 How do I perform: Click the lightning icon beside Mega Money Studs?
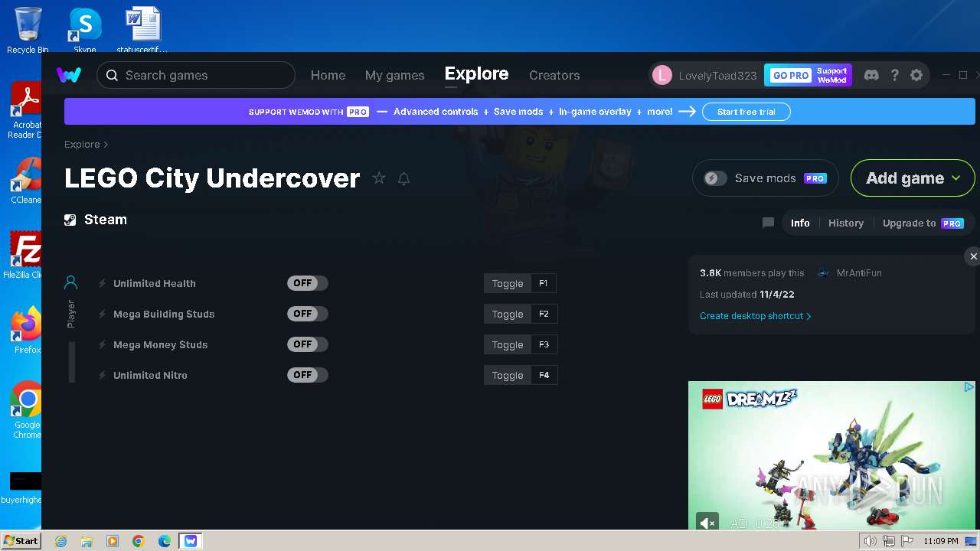click(x=102, y=344)
